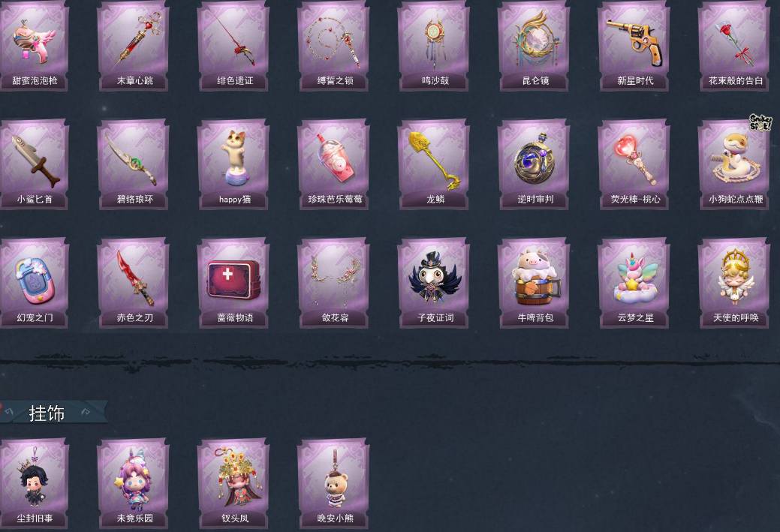Pick the 天使的呼唤 angel item

pos(734,282)
